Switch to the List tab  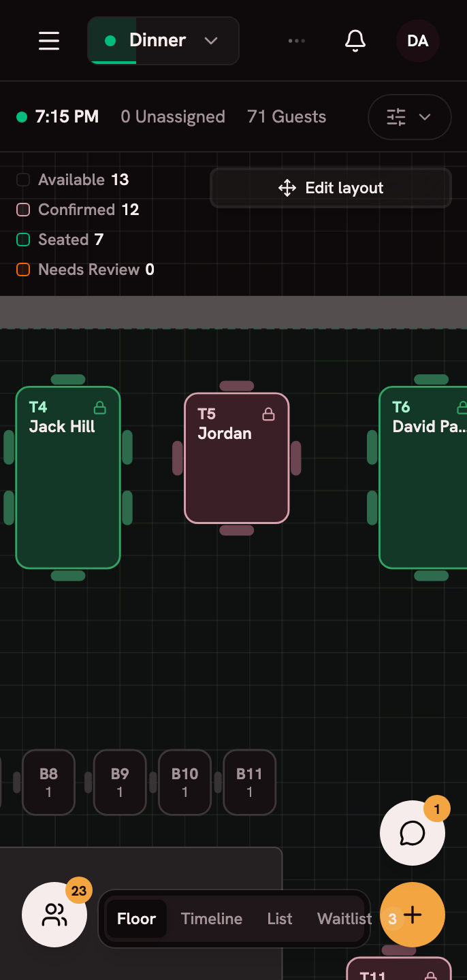(280, 919)
